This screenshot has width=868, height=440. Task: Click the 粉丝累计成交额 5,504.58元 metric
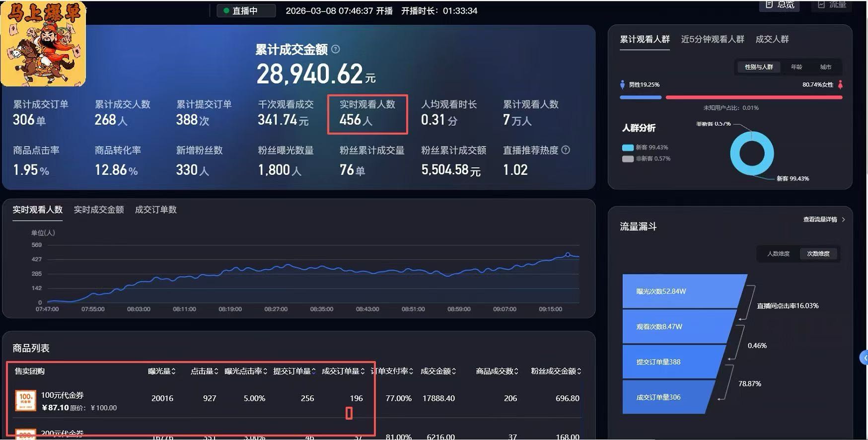453,161
